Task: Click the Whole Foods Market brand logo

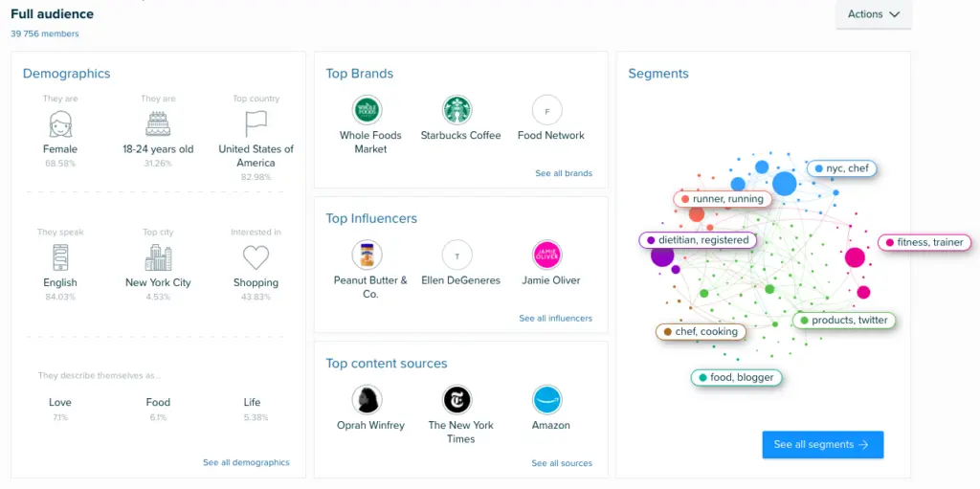Action: click(x=367, y=110)
